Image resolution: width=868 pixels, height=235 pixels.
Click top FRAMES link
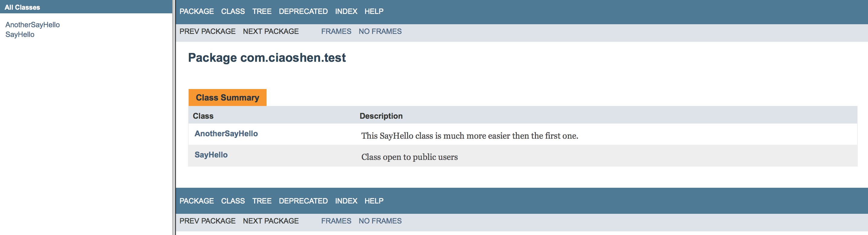[x=336, y=31]
